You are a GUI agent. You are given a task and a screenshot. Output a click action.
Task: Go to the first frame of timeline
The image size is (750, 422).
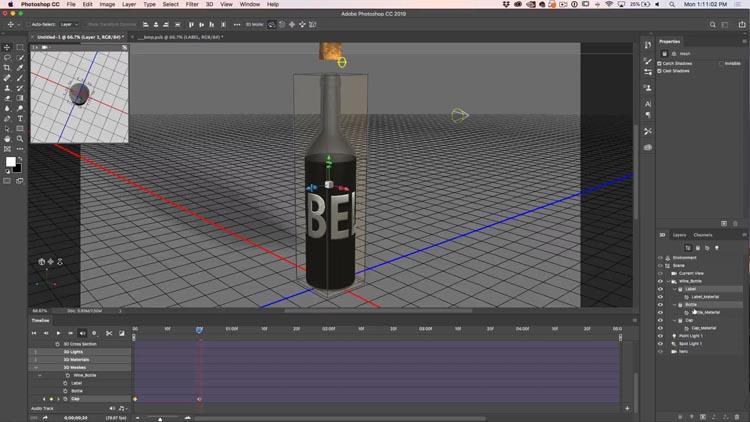[34, 333]
